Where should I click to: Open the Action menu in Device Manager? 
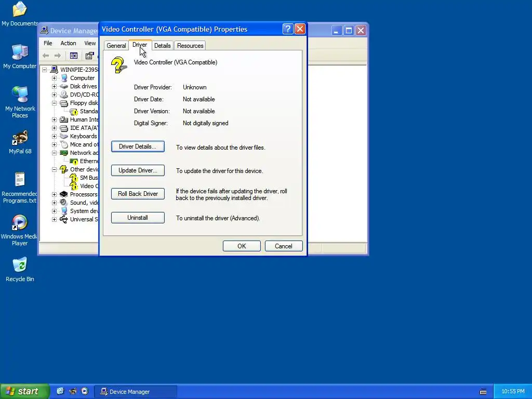pyautogui.click(x=68, y=43)
